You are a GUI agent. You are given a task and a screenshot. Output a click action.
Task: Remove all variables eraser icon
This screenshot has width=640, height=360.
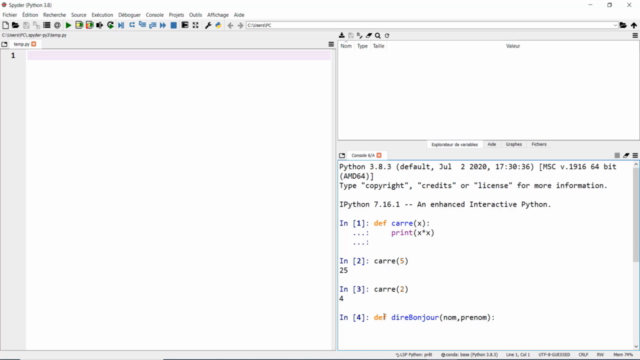tap(369, 36)
